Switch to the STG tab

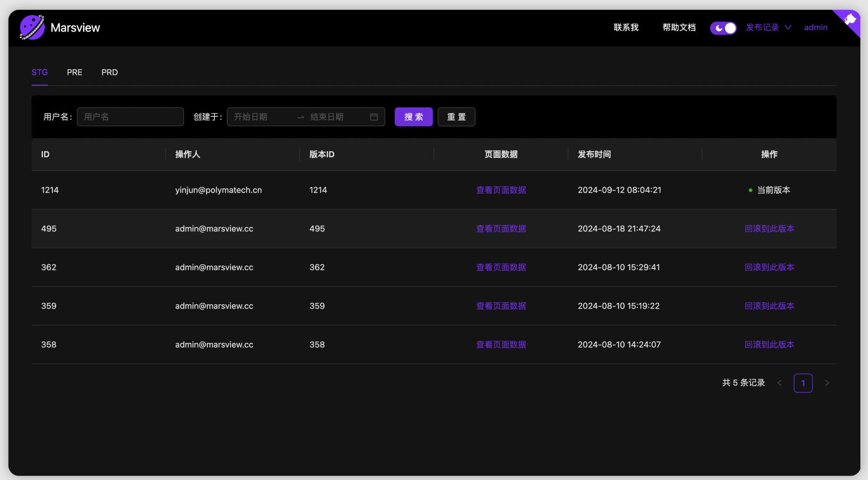[x=40, y=72]
